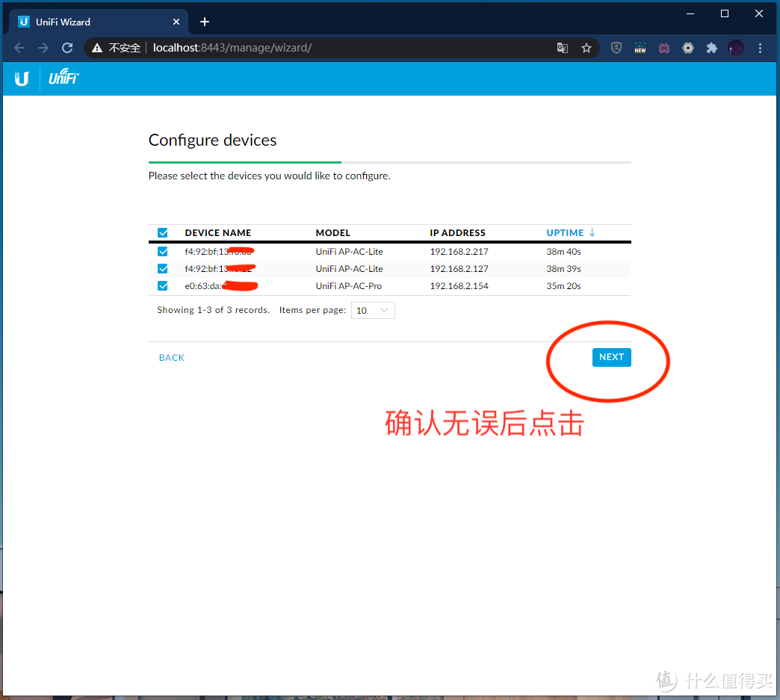Sort by UPTIME column
The height and width of the screenshot is (700, 780).
(x=571, y=233)
